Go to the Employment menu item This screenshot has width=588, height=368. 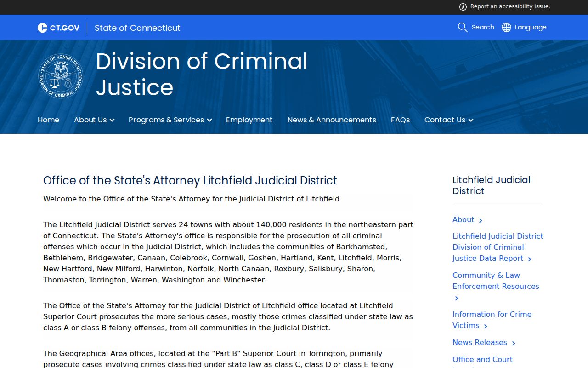coord(249,120)
